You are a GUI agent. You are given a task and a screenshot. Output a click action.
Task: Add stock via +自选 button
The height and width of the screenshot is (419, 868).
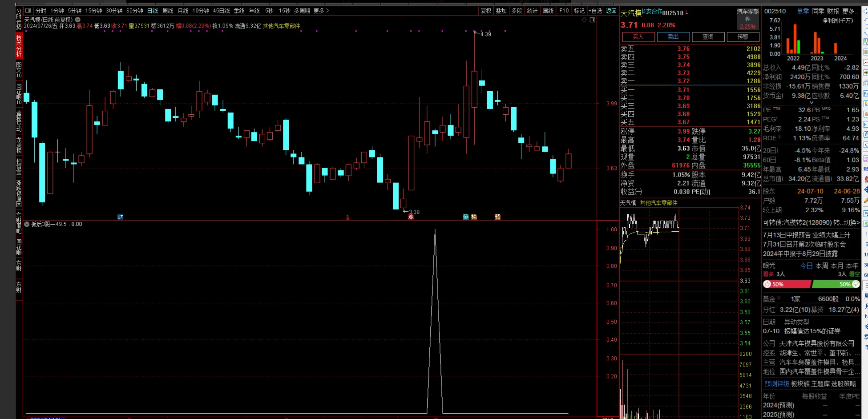click(x=595, y=11)
